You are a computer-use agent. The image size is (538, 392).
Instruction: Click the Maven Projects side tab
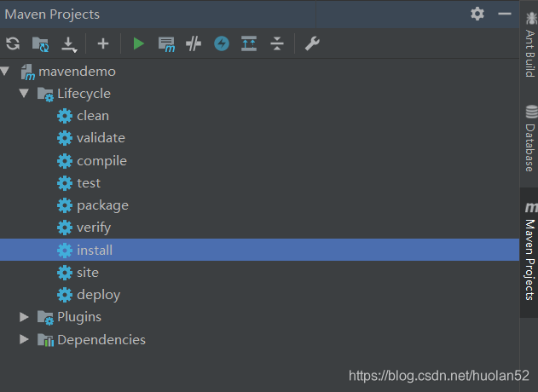(x=530, y=251)
